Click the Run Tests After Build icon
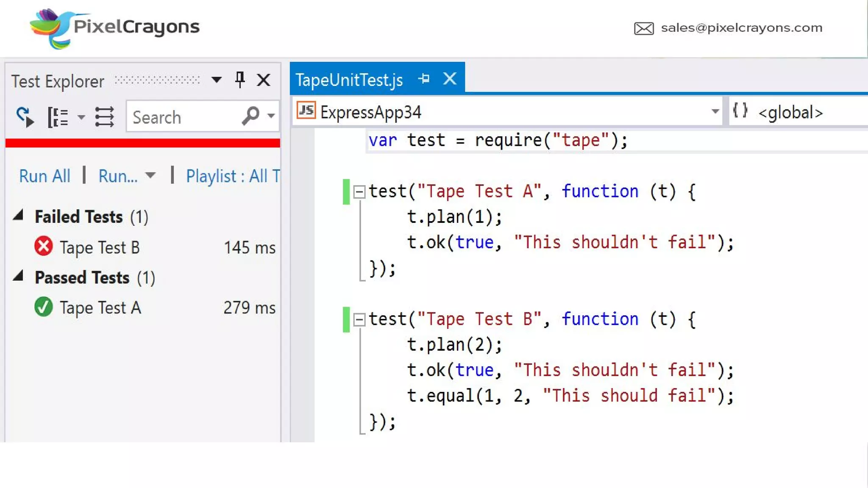868x488 pixels. (25, 117)
